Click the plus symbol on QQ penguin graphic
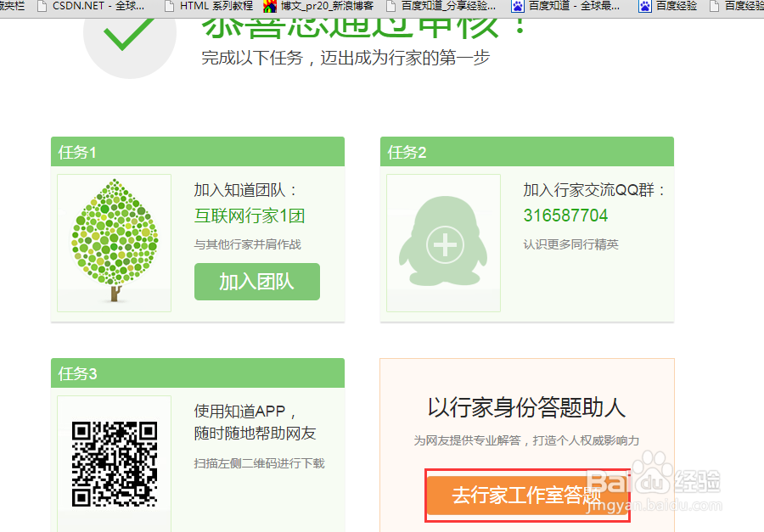 pos(443,243)
